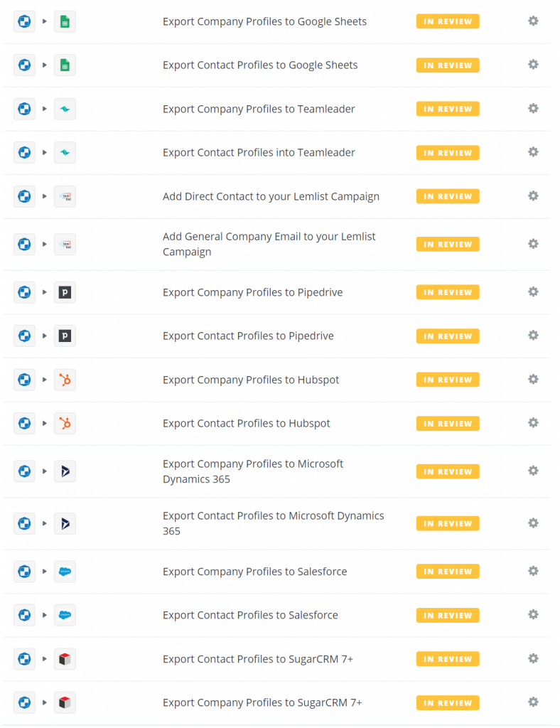Click source app icon in Export Company Profiles to Salesforce row

24,572
